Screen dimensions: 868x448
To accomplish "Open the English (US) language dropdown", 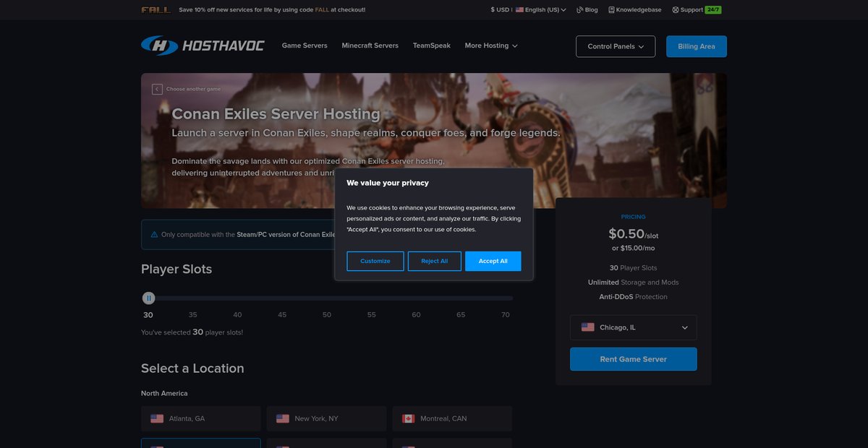I will 541,10.
